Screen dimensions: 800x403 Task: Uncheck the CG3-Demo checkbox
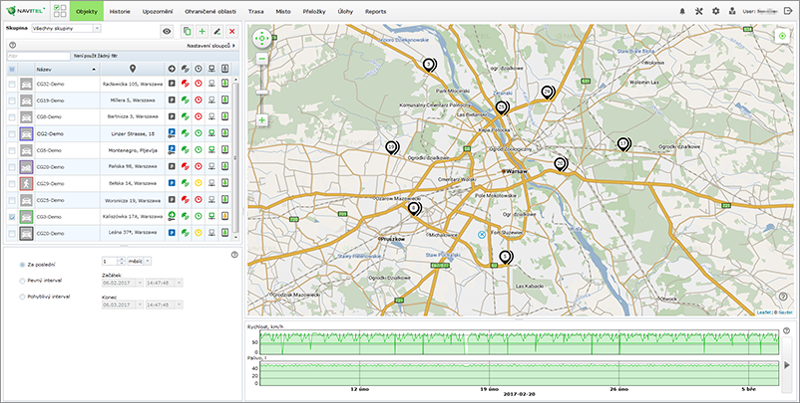pos(12,216)
